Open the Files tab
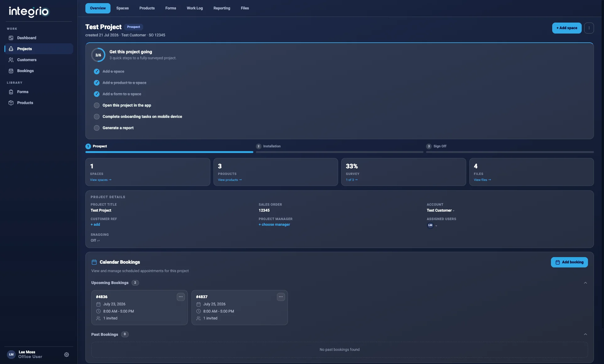 coord(245,8)
